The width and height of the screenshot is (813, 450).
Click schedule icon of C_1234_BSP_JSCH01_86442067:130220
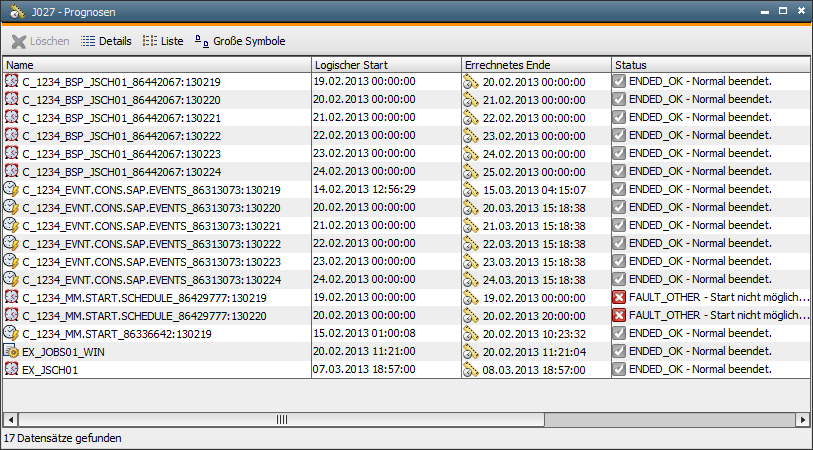coord(11,99)
